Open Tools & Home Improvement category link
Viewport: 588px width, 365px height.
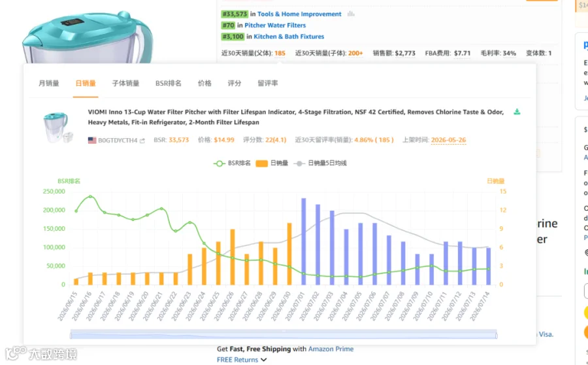(299, 14)
